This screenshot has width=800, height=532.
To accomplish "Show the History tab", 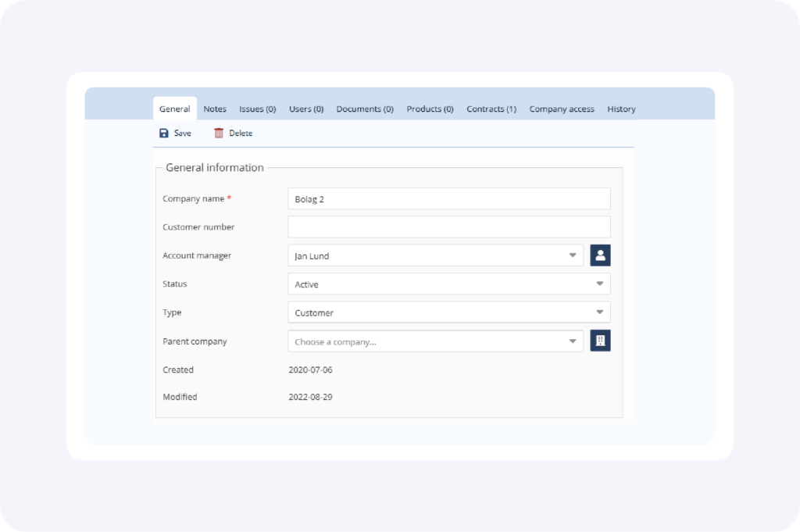I will click(x=621, y=109).
